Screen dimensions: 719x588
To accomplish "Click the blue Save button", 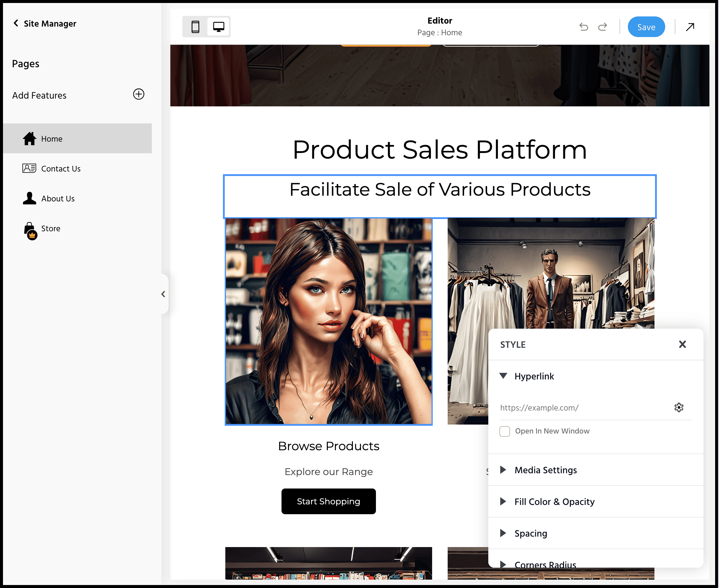I will click(x=646, y=27).
